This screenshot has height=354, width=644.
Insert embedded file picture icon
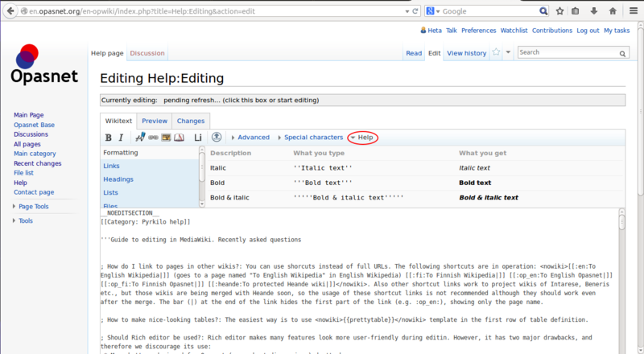point(167,138)
